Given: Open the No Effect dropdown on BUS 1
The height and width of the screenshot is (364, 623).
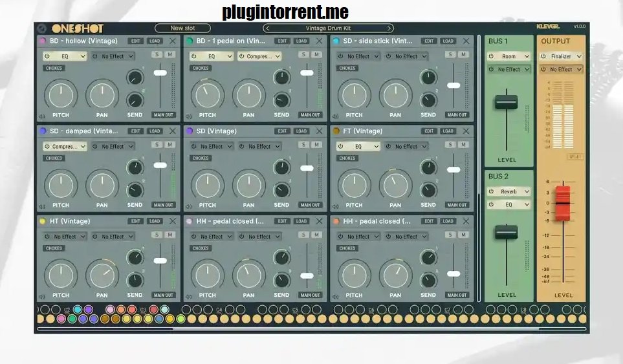Looking at the screenshot, I should point(509,69).
